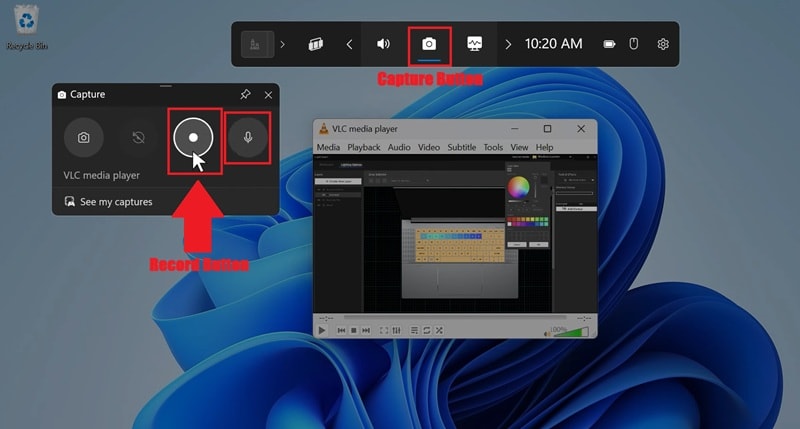
Task: Click the 10:20 AM clock on the Game Bar
Action: [x=554, y=44]
